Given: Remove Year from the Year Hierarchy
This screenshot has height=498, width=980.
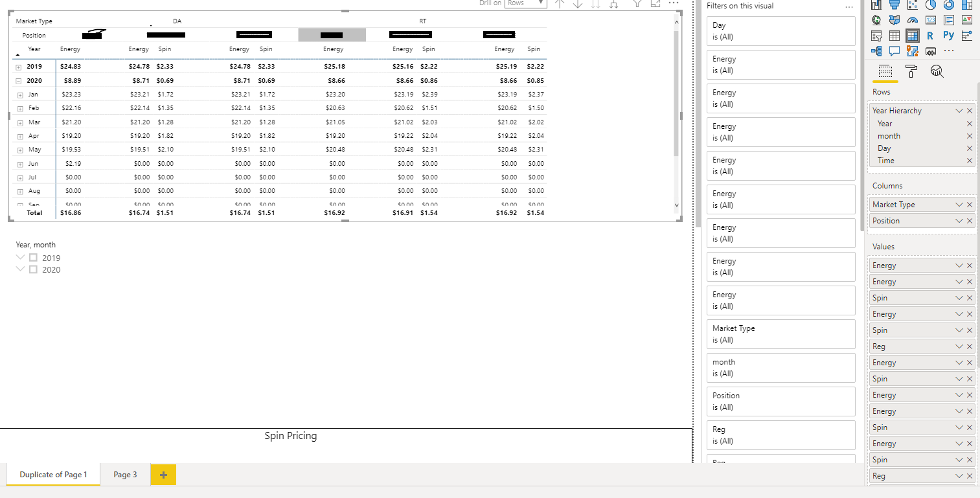Looking at the screenshot, I should pos(970,124).
